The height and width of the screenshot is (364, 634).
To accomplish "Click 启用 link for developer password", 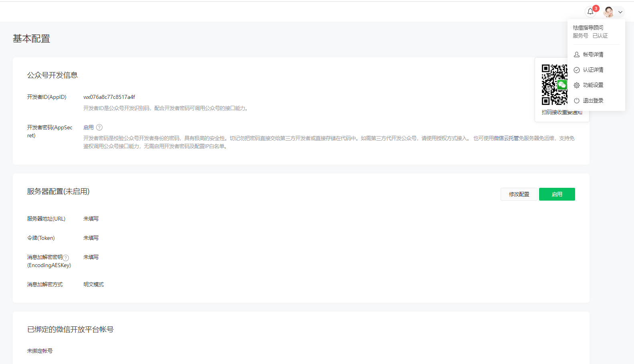I will pyautogui.click(x=89, y=127).
